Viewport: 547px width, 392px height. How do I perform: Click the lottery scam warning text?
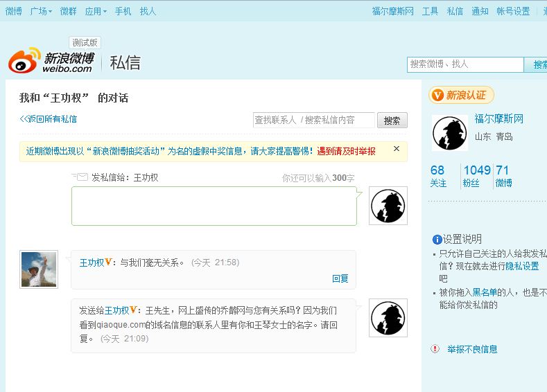(x=169, y=151)
